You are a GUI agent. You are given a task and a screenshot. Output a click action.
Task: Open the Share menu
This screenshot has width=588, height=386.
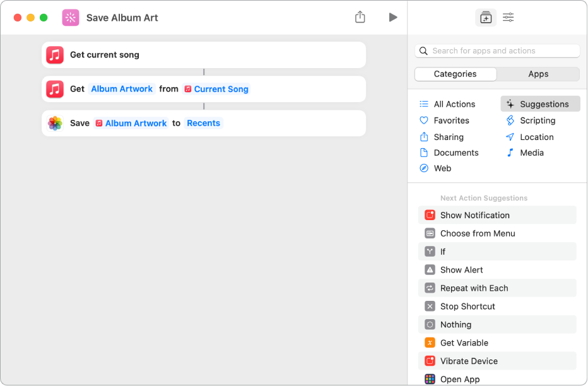pos(360,17)
